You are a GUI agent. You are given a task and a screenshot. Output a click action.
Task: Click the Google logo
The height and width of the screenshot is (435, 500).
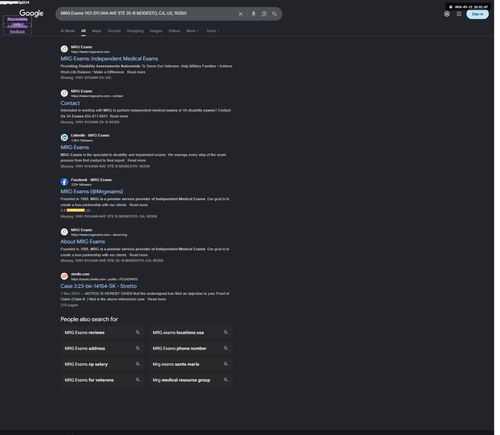(31, 13)
